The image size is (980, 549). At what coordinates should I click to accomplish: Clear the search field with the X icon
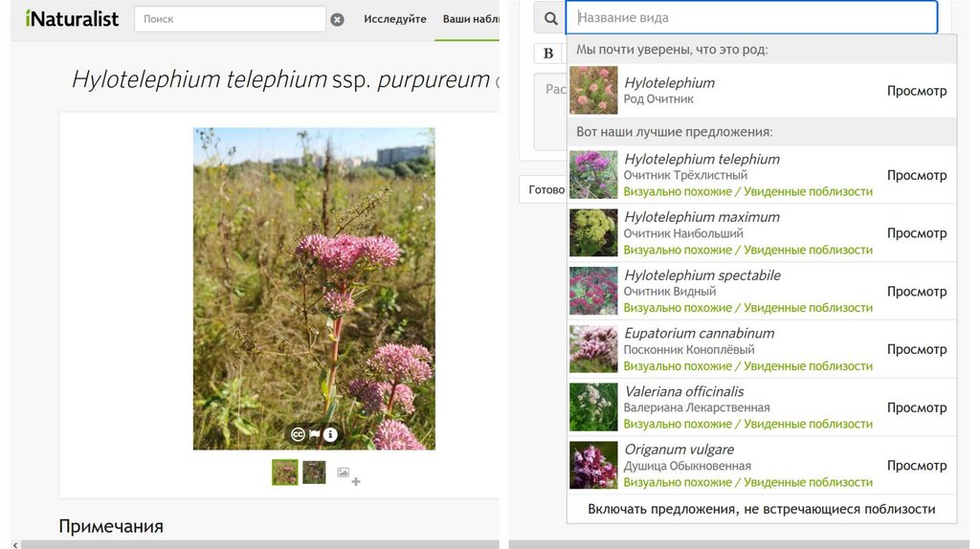(x=337, y=19)
